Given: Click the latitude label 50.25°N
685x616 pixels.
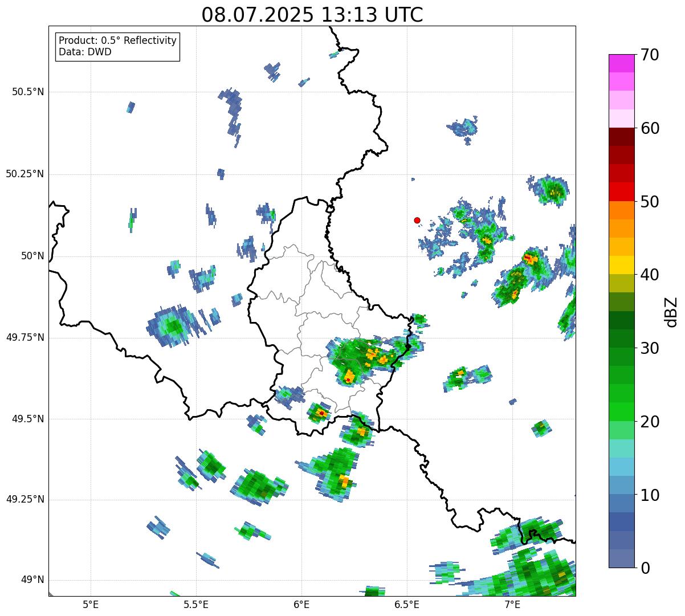Looking at the screenshot, I should pos(25,174).
